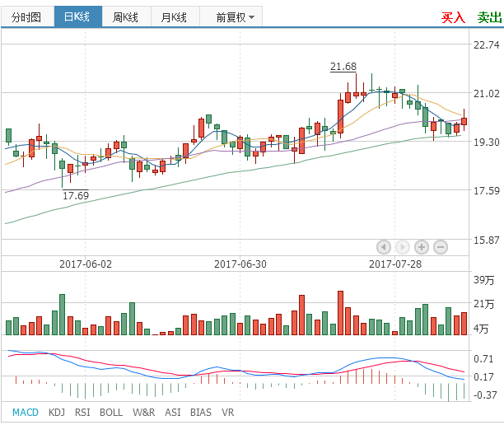The height and width of the screenshot is (425, 504).
Task: Click the green 卖出 sell link
Action: coord(488,16)
